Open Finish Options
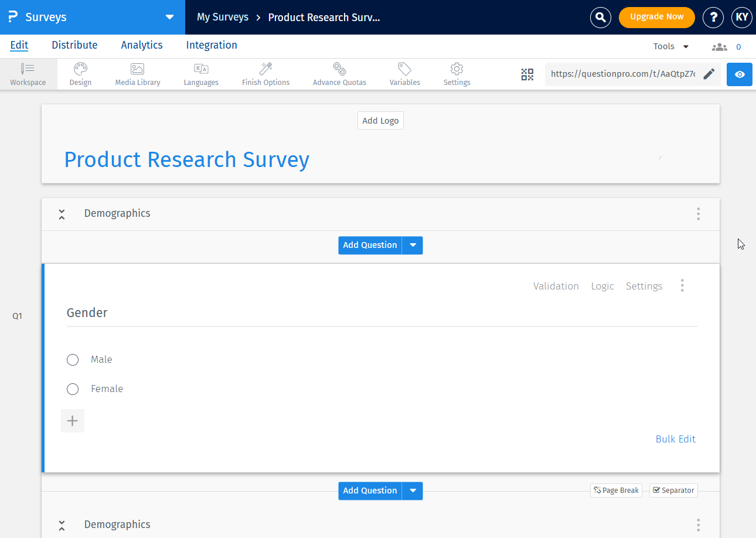 pos(265,74)
